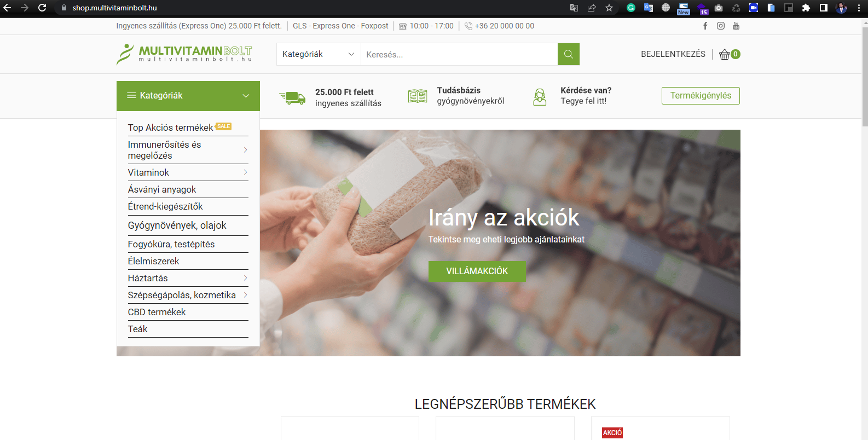Open Chrome's three-dot menu
The image size is (868, 440).
(x=859, y=8)
